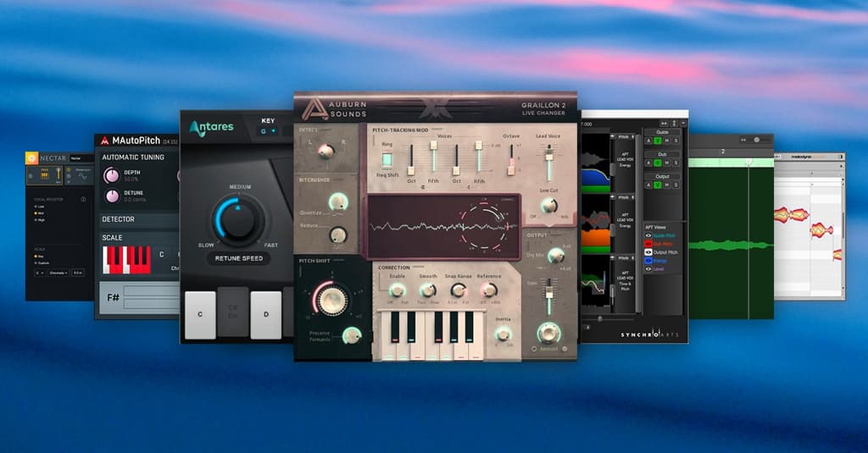Select High vocal register in Nectar
868x453 pixels.
pyautogui.click(x=41, y=220)
